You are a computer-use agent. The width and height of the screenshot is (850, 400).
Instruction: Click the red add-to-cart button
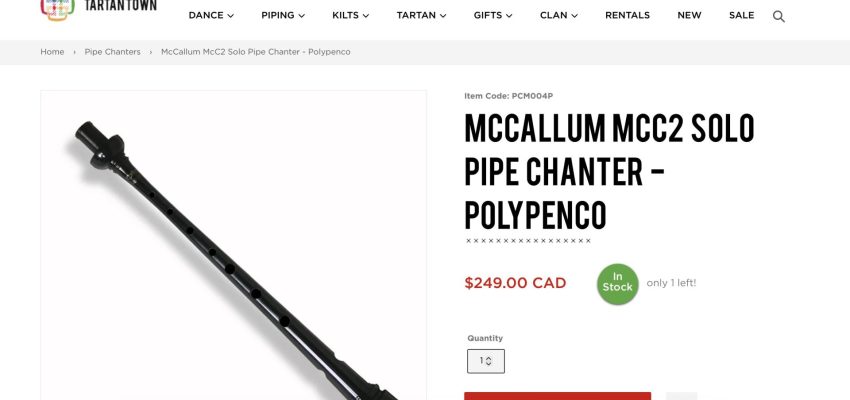click(557, 396)
